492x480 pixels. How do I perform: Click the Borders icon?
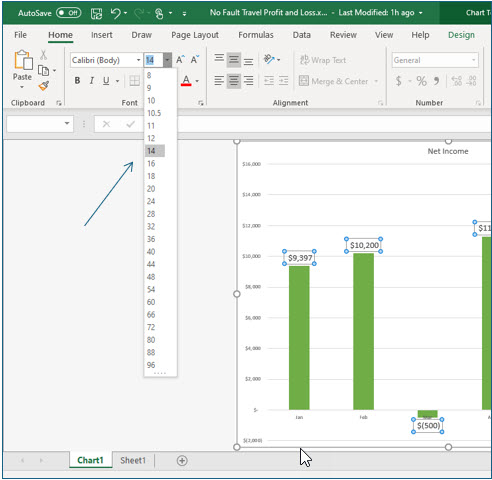[134, 81]
